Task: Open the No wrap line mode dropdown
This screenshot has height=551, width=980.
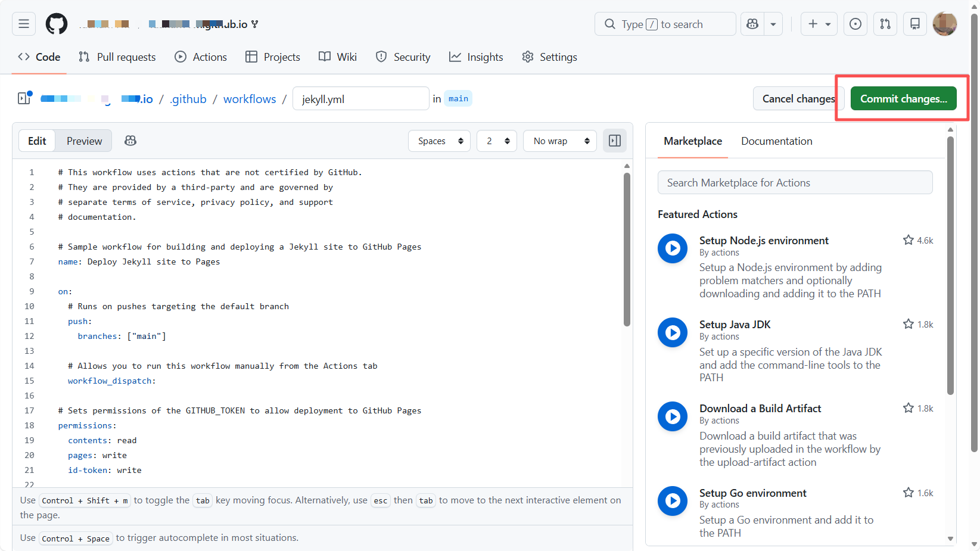Action: tap(560, 141)
